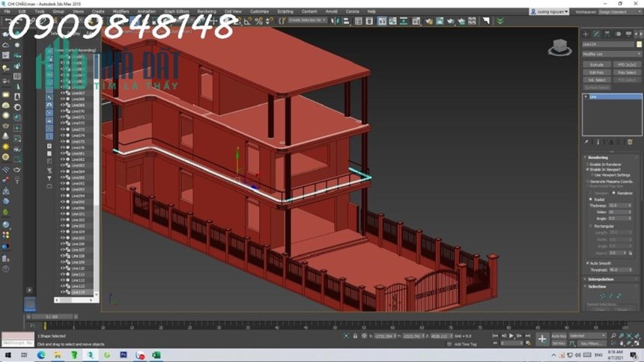Open the user account dropdown
Screen dimensions: 644x362
coord(549,12)
